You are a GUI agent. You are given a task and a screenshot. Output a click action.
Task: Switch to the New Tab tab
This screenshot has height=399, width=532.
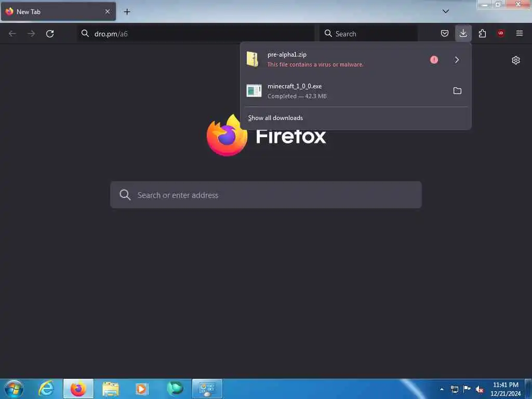click(58, 11)
